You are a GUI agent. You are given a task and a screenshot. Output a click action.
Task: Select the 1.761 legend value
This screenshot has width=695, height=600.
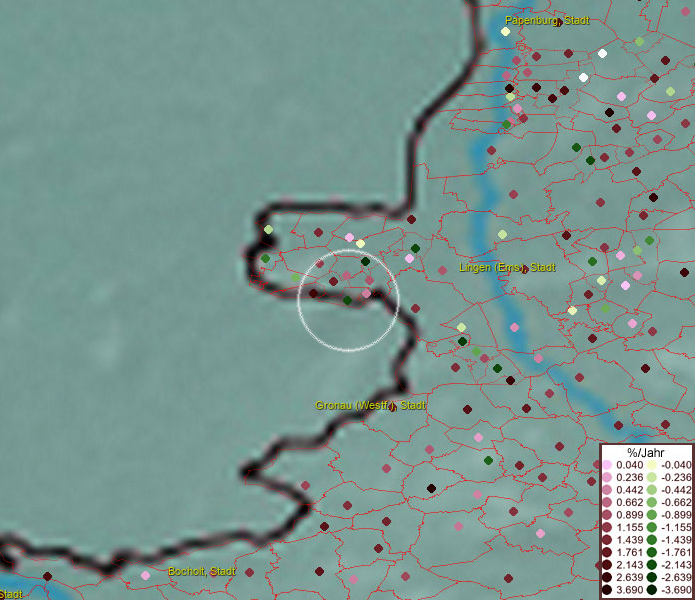coord(629,553)
